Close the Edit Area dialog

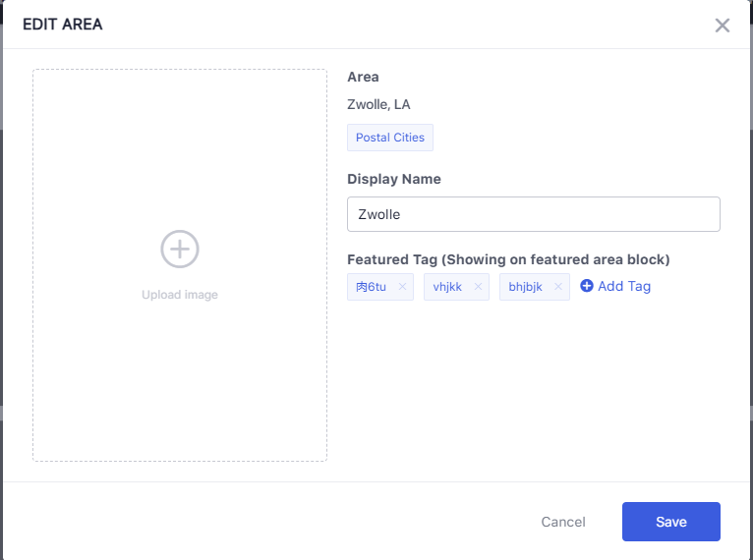pyautogui.click(x=722, y=26)
